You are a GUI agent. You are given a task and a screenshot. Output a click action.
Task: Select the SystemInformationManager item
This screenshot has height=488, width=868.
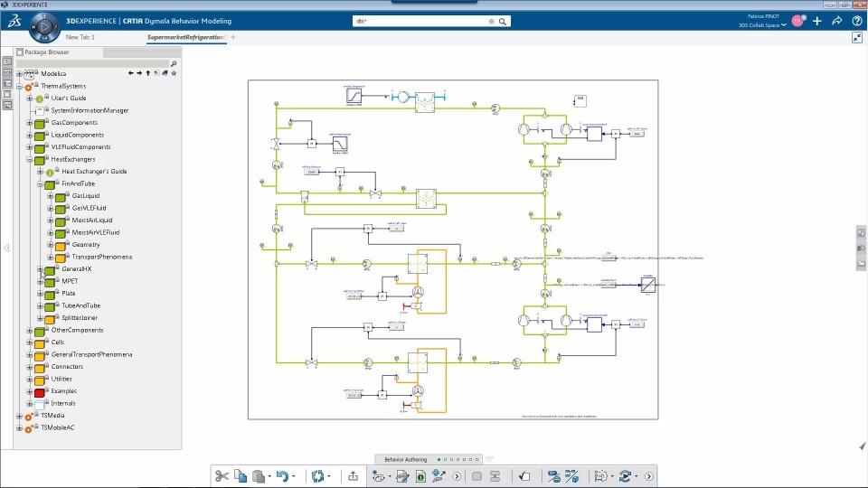[90, 110]
